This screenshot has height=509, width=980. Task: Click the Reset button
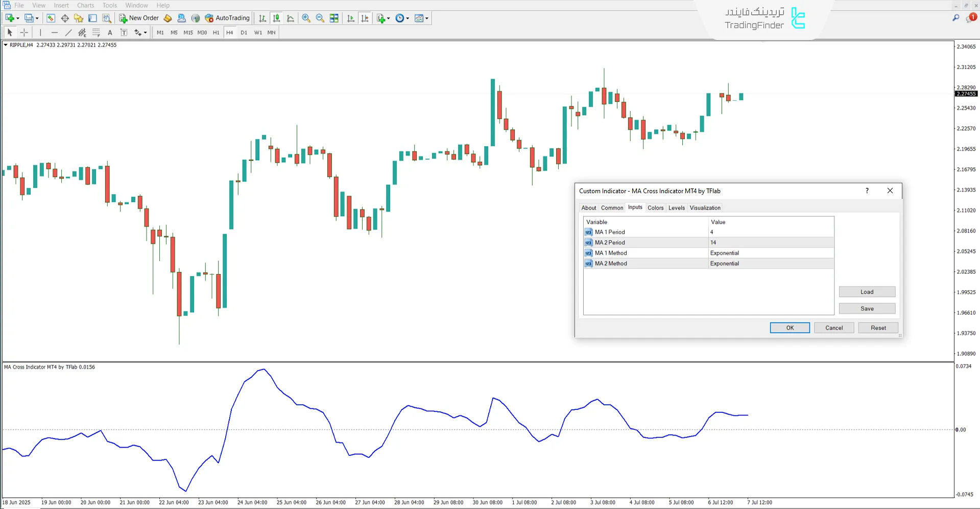[x=878, y=328]
